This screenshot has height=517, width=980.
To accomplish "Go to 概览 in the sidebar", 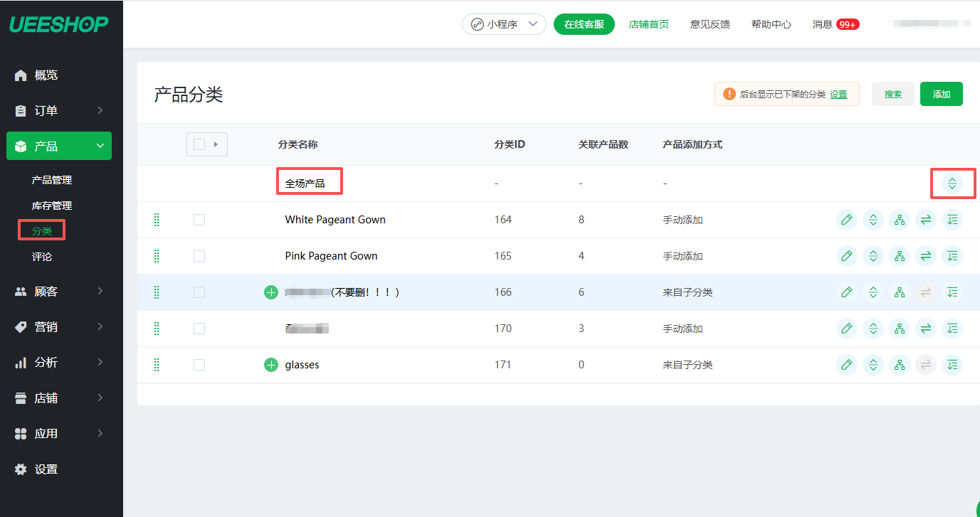I will 46,75.
